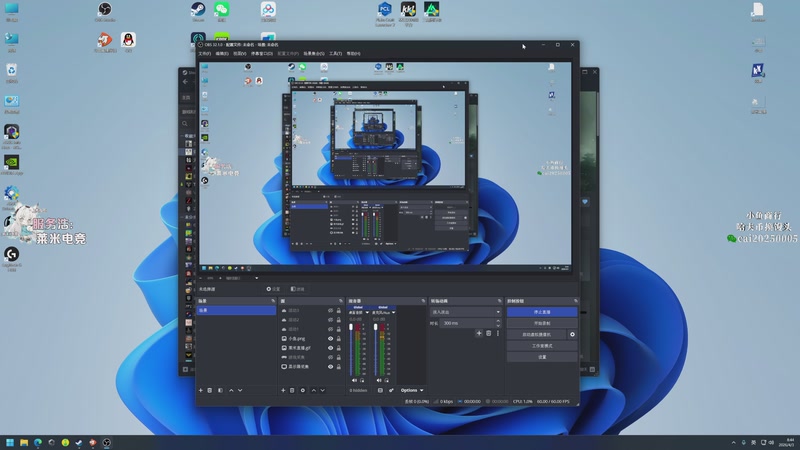Click the 开始录制 button
Viewport: 800px width, 450px height.
[x=541, y=323]
